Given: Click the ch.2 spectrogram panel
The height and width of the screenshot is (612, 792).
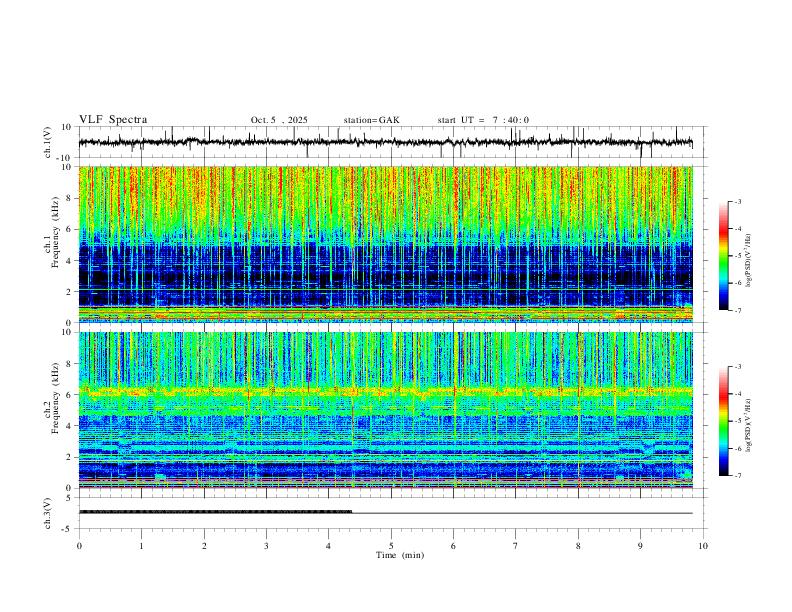Looking at the screenshot, I should [x=385, y=410].
